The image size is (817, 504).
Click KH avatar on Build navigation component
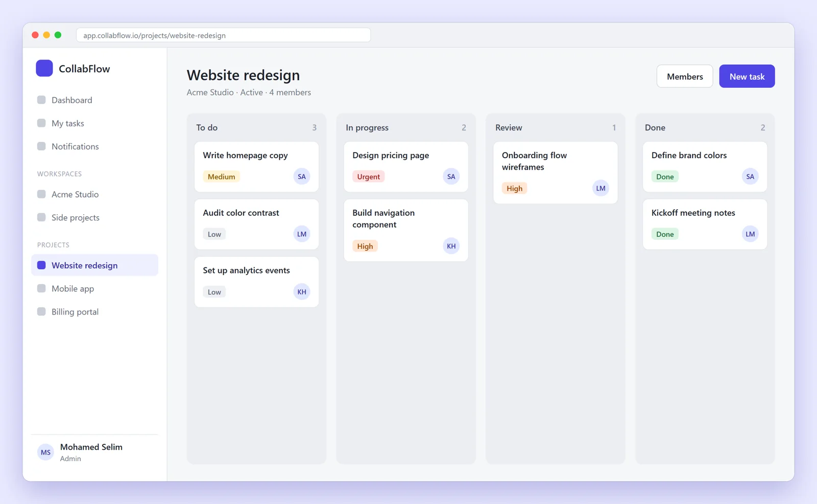tap(451, 246)
